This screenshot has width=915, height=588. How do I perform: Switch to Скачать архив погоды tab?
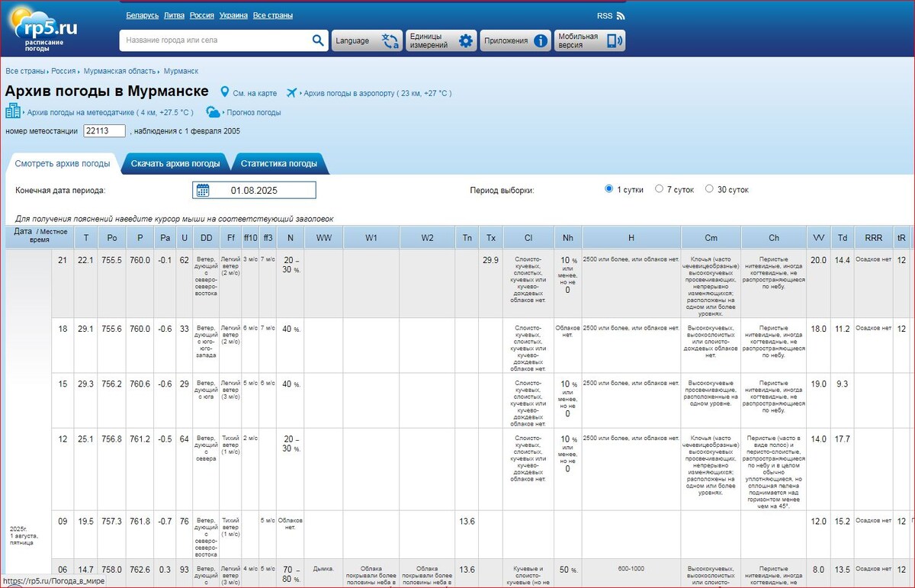click(175, 163)
